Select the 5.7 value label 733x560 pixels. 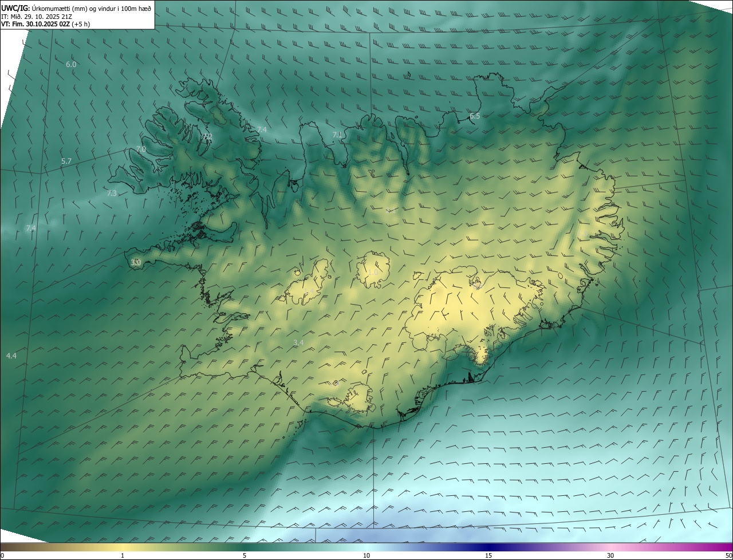66,161
